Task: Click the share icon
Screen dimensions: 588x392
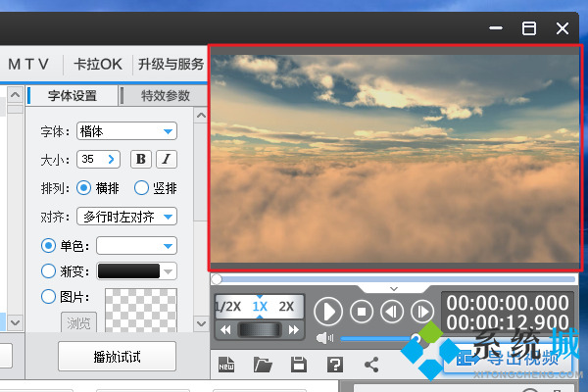Action: 371,366
